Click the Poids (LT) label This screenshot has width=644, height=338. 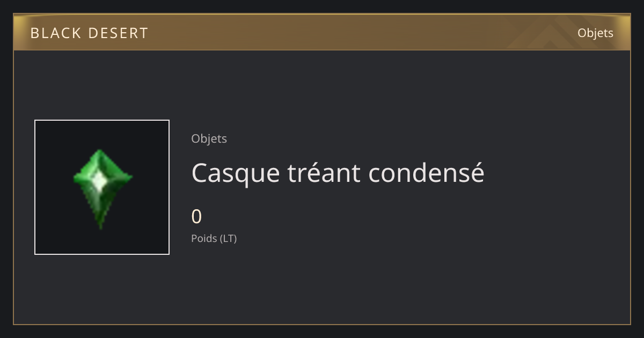point(214,238)
